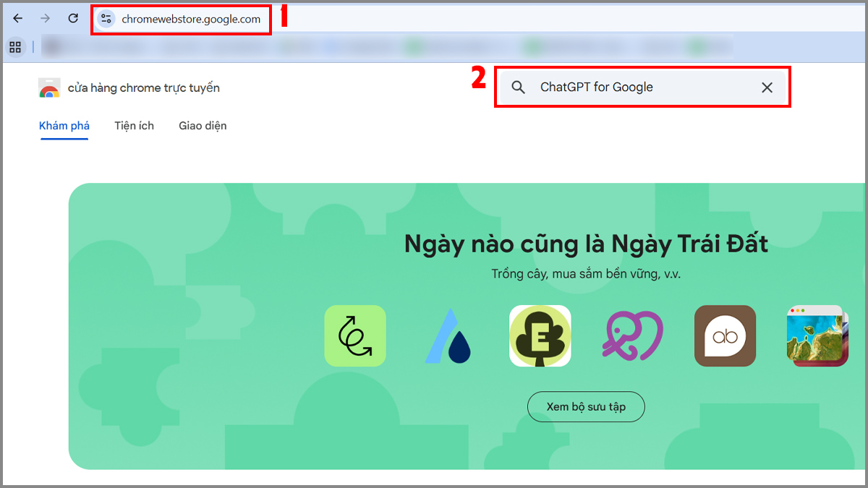Click the 'Xem bộ sưu tập' button
Viewport: 868px width, 488px height.
[586, 406]
